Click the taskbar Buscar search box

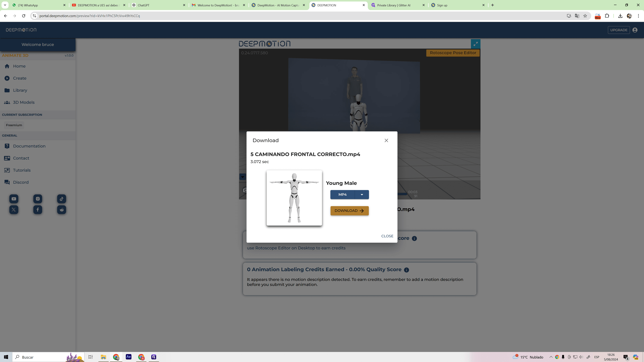point(48,357)
